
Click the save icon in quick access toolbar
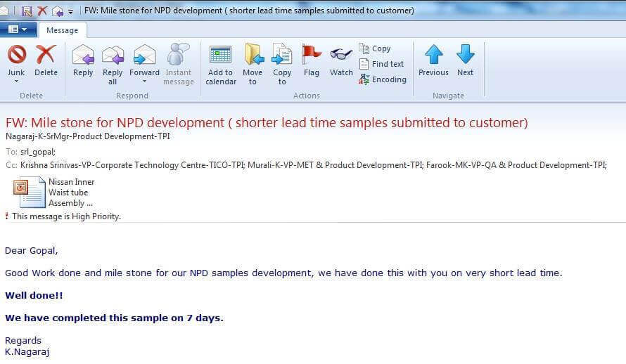pos(27,11)
